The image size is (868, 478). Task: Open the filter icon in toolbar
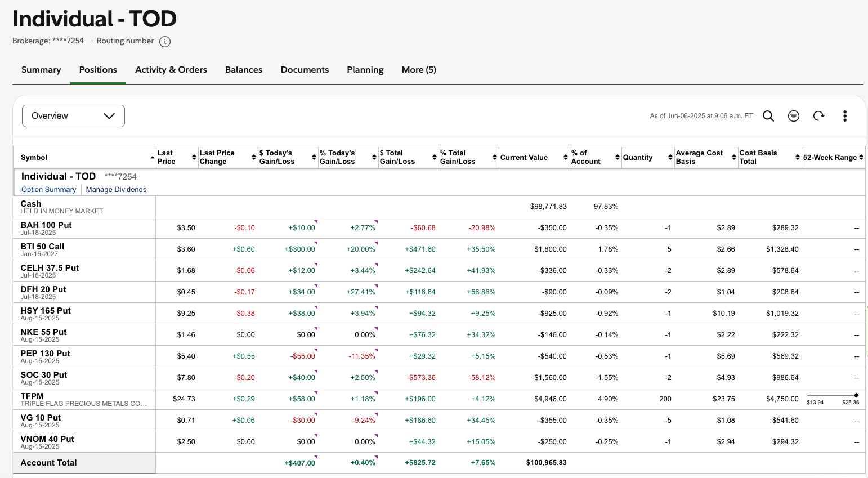pyautogui.click(x=794, y=116)
